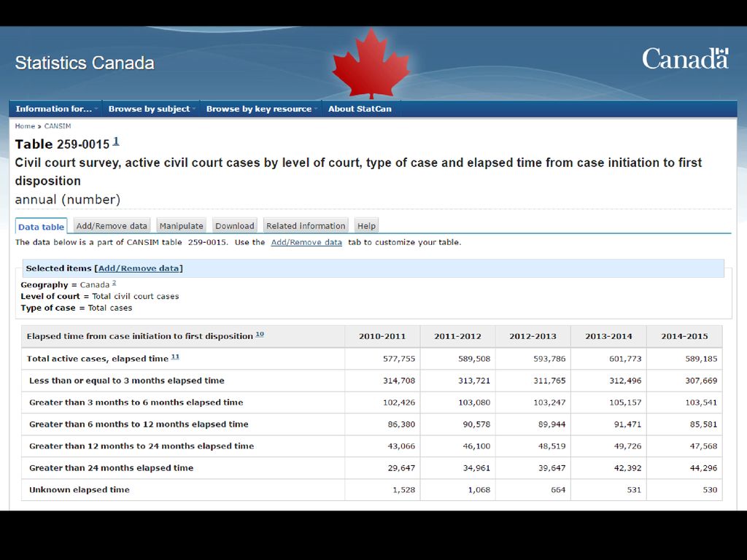Go to the Home breadcrumb link
Screen dimensions: 747x560
[x=25, y=126]
